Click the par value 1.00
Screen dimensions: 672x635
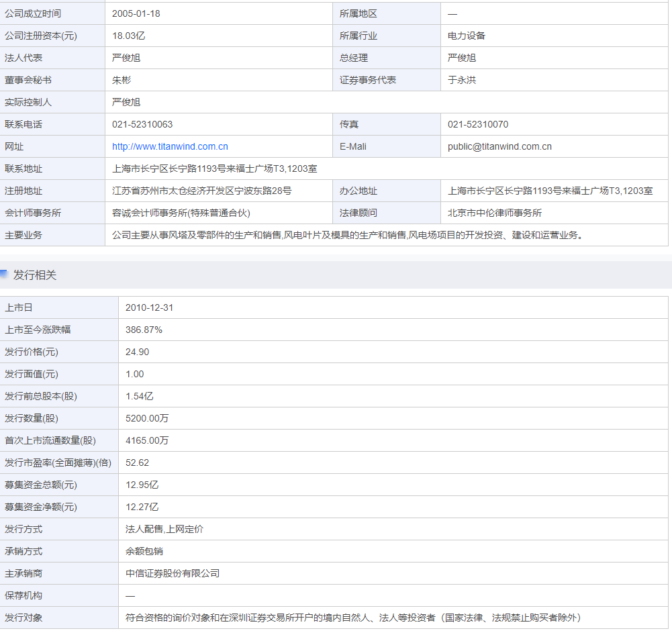(x=134, y=374)
